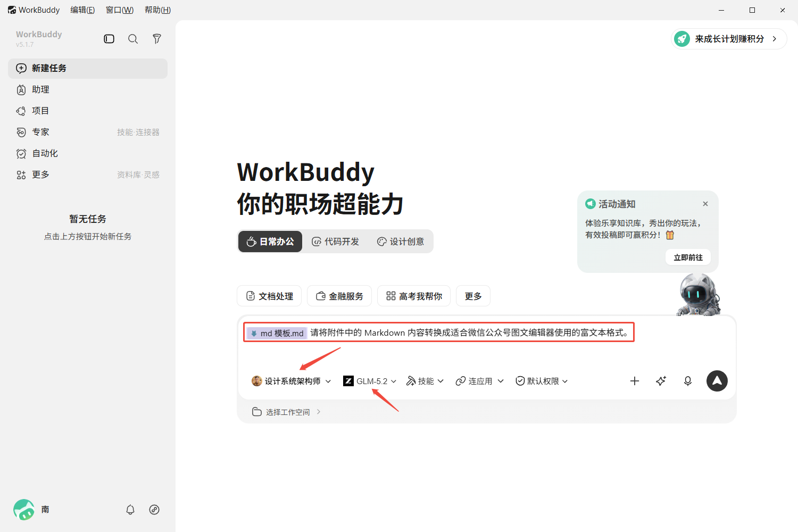Screen dimensions: 798x532
Task: Send the message with the arrow button
Action: 717,381
